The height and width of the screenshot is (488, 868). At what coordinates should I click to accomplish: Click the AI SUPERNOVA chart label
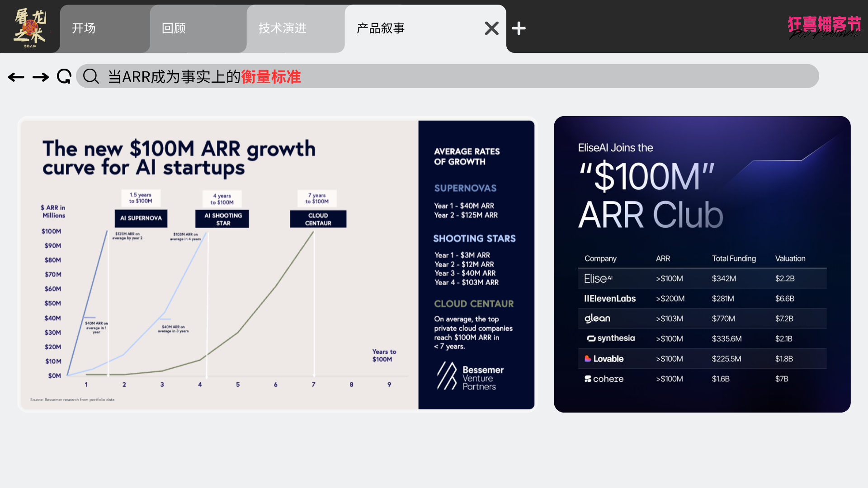[x=141, y=218]
